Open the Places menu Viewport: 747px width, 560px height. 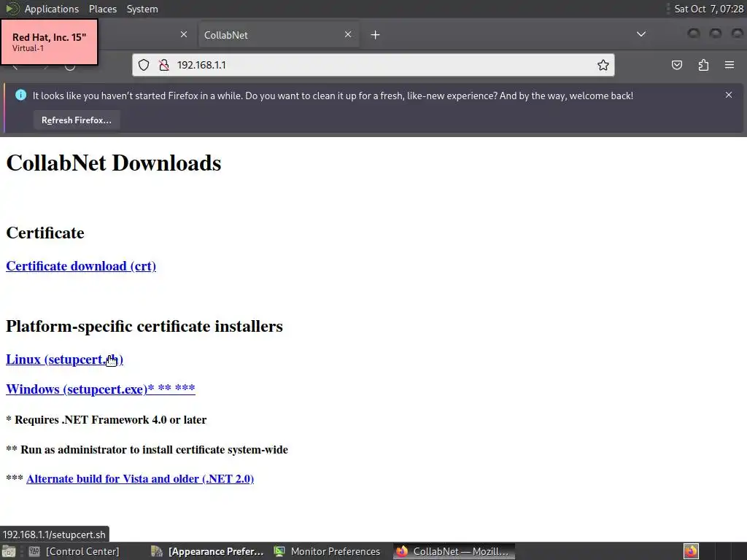(102, 9)
